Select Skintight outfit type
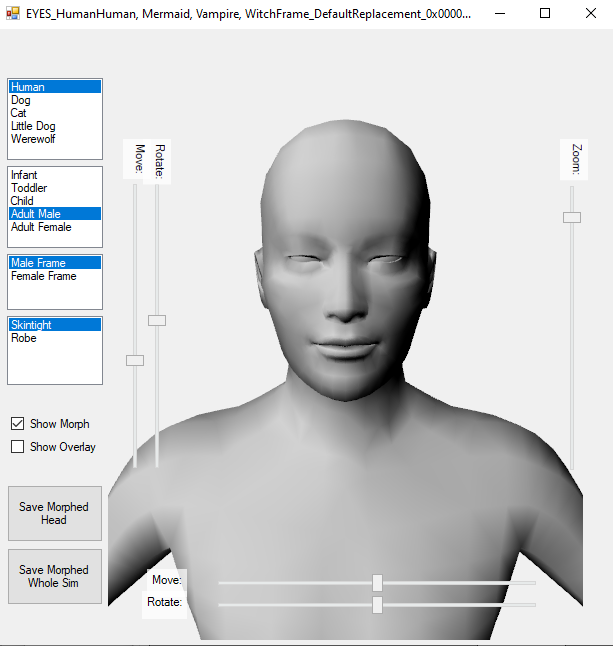Screen dimensions: 613x646 31,325
